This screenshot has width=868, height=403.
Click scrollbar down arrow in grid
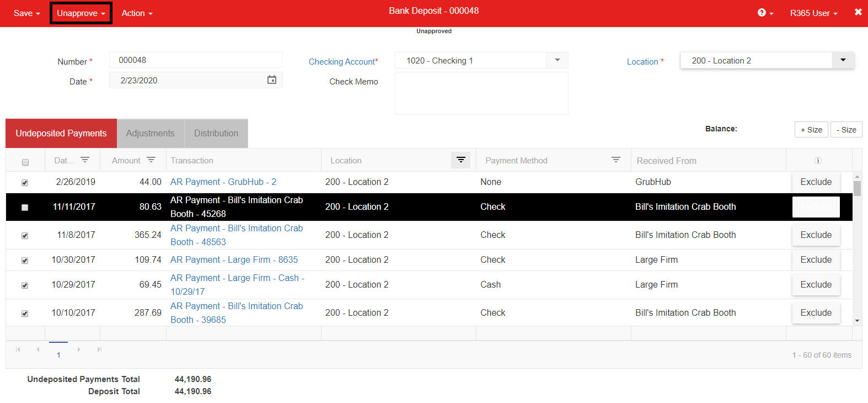857,321
